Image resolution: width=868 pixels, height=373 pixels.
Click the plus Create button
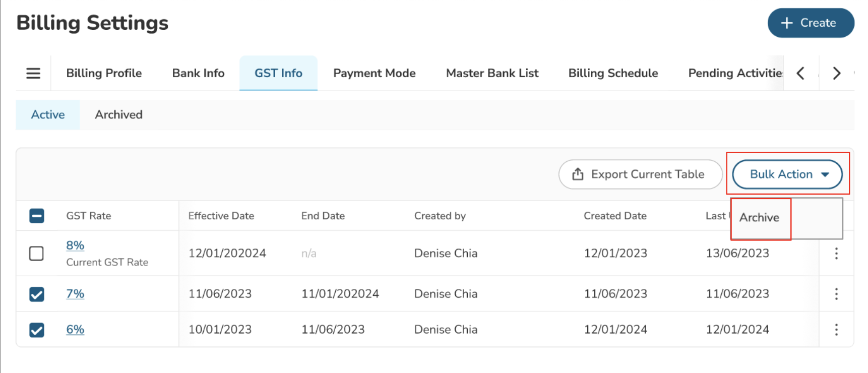pyautogui.click(x=810, y=23)
